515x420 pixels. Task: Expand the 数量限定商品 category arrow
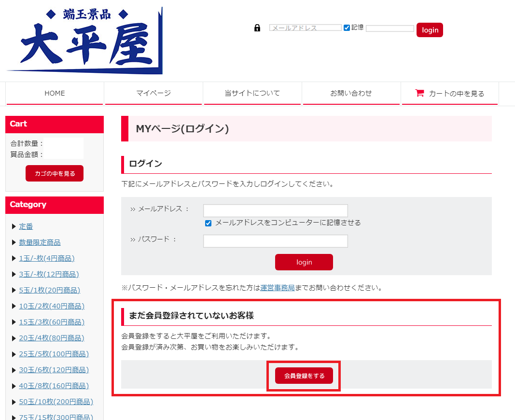click(14, 242)
